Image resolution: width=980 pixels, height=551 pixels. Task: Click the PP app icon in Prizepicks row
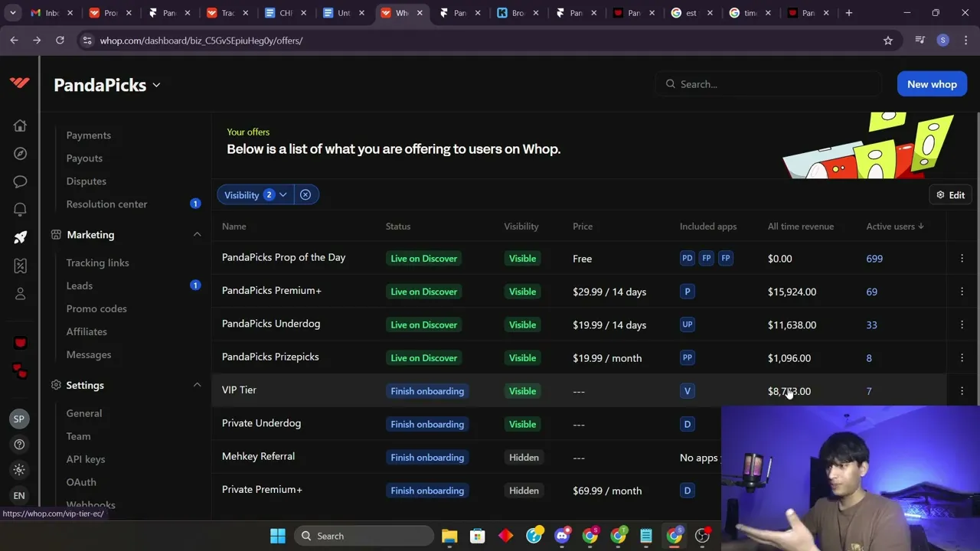point(687,357)
